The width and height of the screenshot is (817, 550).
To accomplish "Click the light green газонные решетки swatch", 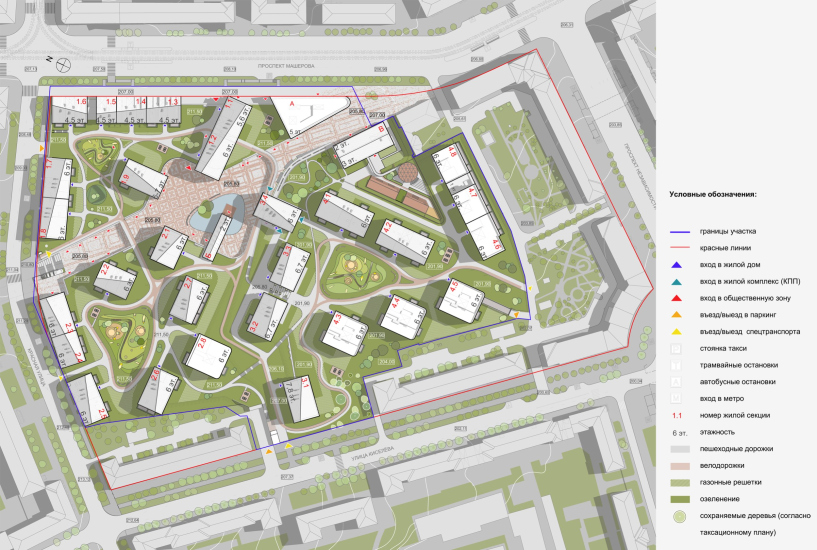I will [x=677, y=483].
